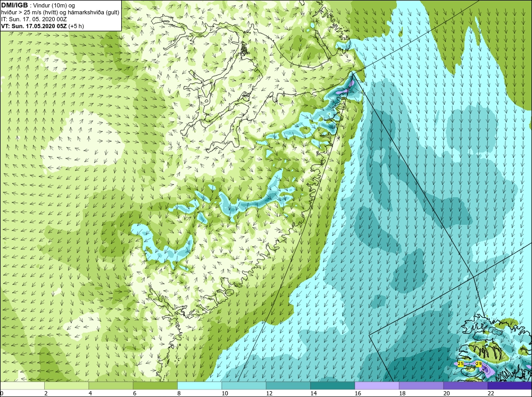Click the legend scale value 22

click(491, 393)
